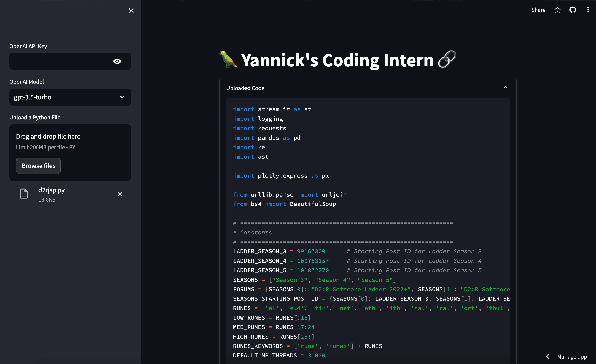Click the Yannick's Coding Intern heading
This screenshot has height=364, width=596.
tap(337, 60)
